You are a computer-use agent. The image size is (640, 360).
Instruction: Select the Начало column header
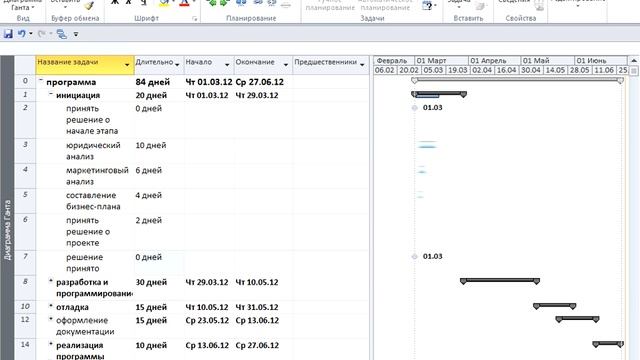209,65
